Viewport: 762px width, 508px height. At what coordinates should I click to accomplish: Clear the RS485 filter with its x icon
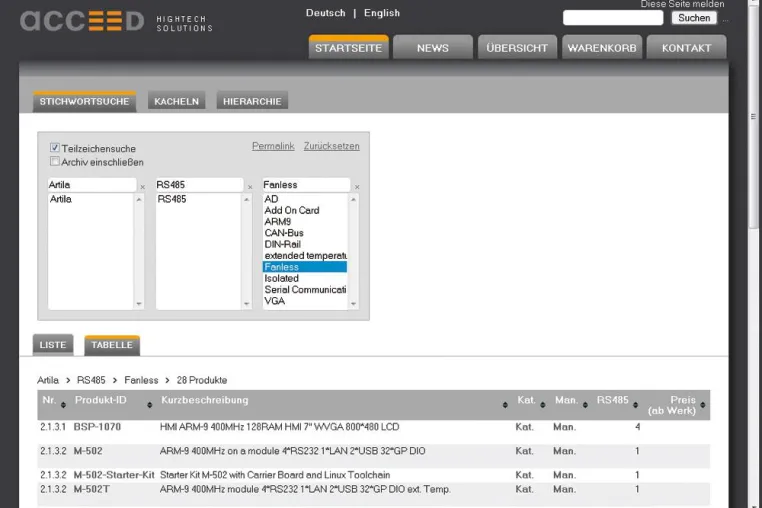(250, 187)
